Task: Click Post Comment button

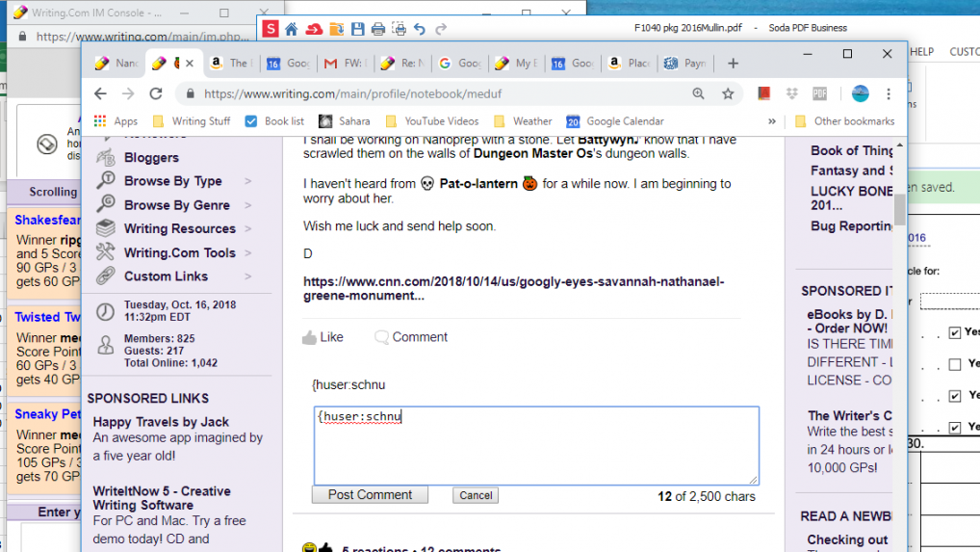Action: tap(370, 494)
